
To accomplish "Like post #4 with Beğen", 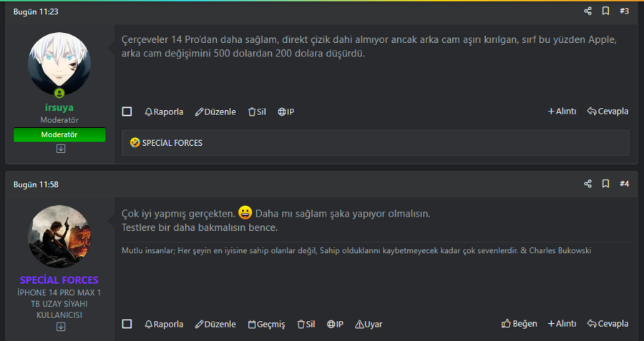I will click(519, 324).
